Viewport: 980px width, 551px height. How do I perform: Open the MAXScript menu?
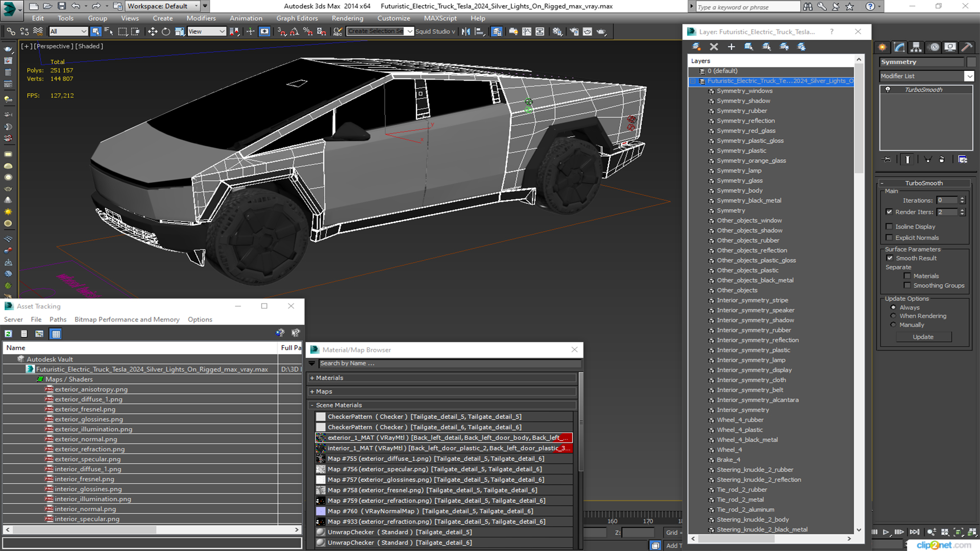(x=440, y=18)
